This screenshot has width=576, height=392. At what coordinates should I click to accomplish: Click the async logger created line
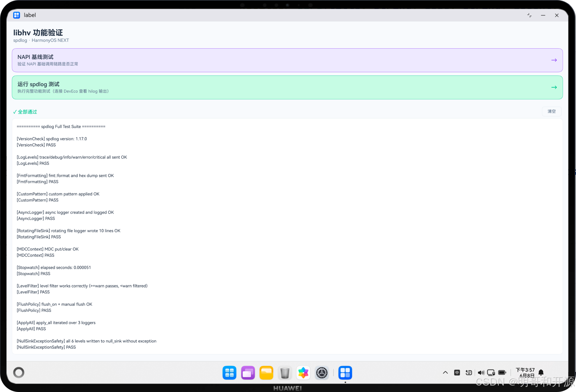click(65, 213)
